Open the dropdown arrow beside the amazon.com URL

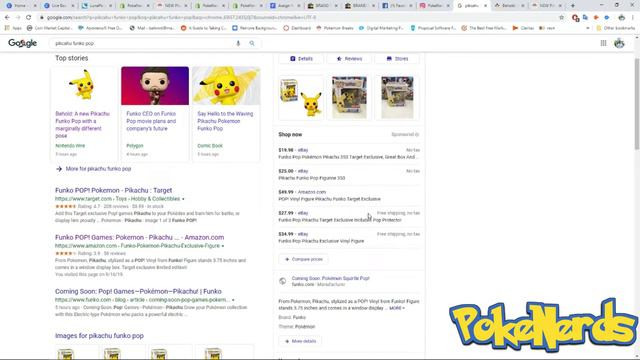(223, 246)
